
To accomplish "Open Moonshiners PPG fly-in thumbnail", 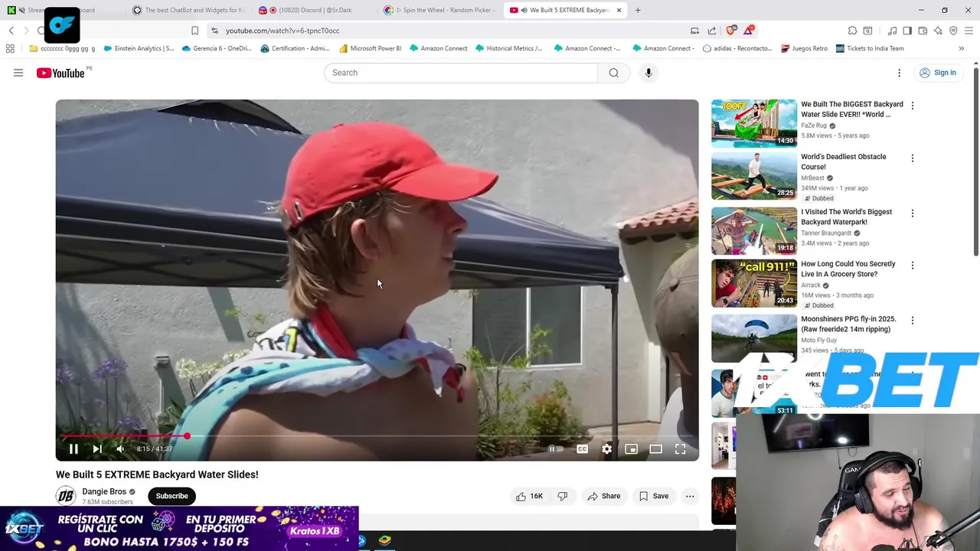I will [x=754, y=337].
